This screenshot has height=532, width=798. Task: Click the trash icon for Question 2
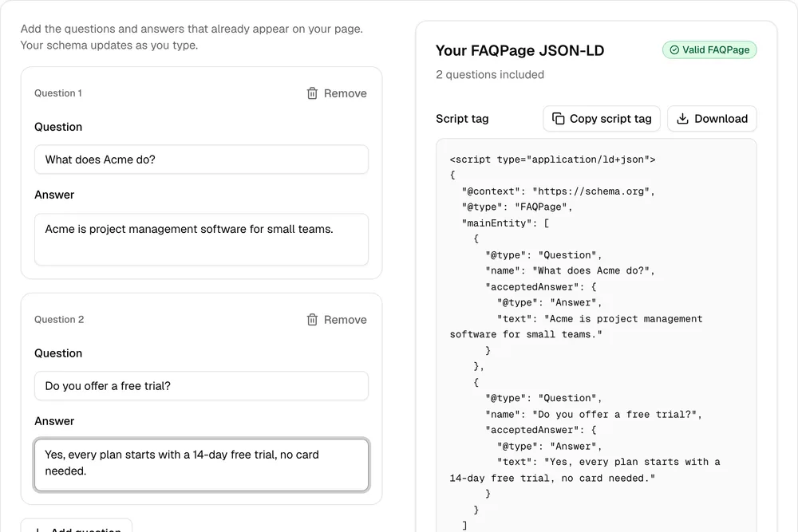[312, 320]
